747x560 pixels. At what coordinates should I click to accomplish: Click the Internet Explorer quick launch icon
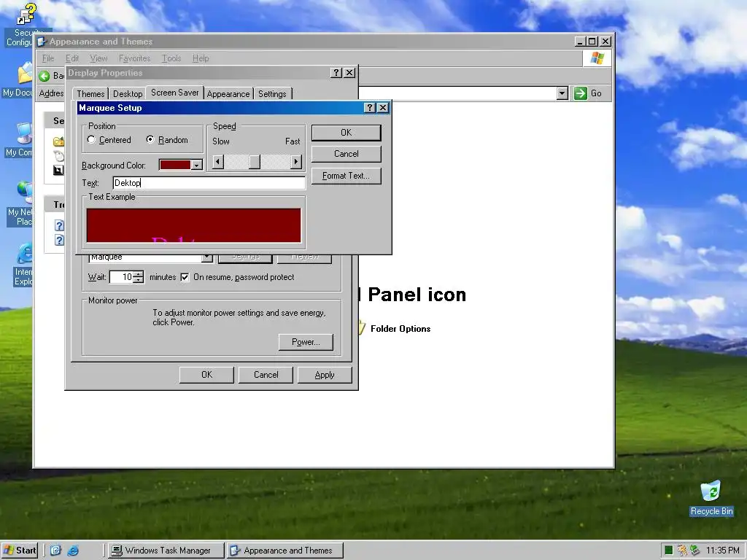pyautogui.click(x=73, y=551)
